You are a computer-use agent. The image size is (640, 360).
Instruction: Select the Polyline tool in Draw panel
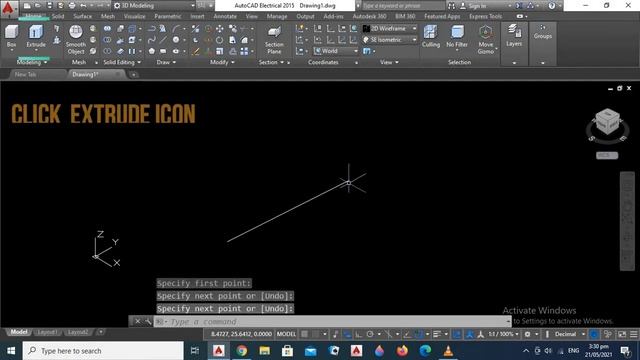coord(151,29)
